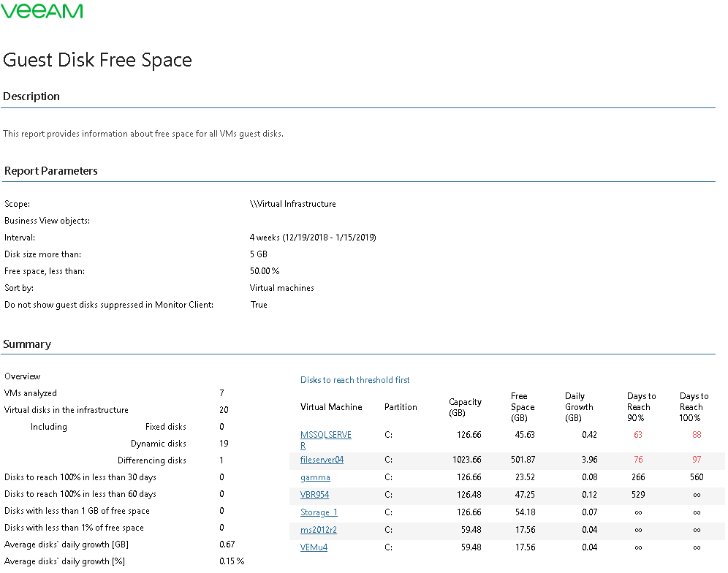Open the fileserver04 virtual machine link
Screen dimensions: 728x573
[322, 459]
